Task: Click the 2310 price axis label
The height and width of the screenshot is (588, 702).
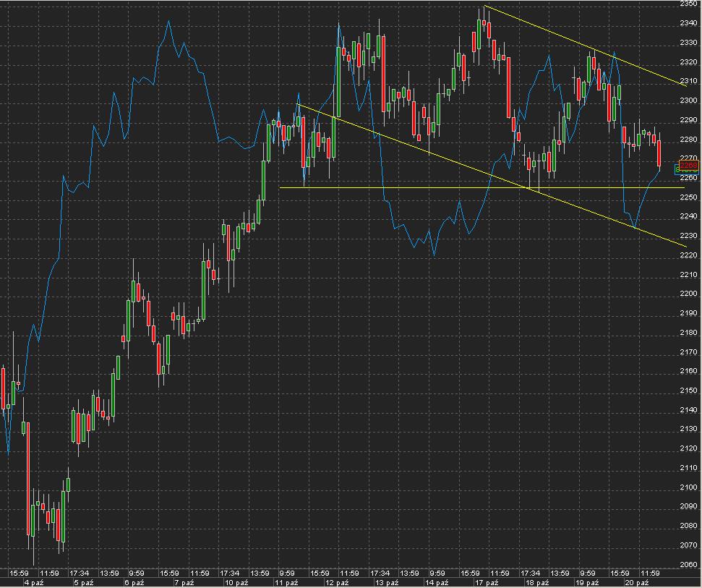Action: click(688, 81)
